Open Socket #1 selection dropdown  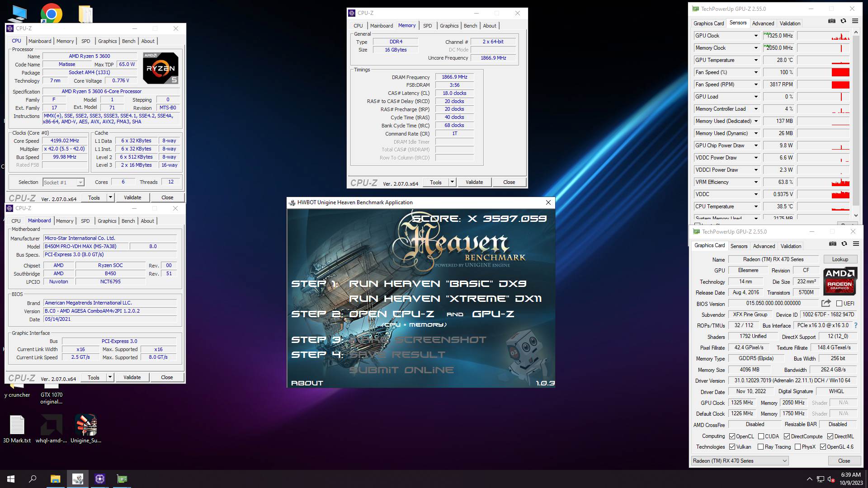(x=63, y=183)
